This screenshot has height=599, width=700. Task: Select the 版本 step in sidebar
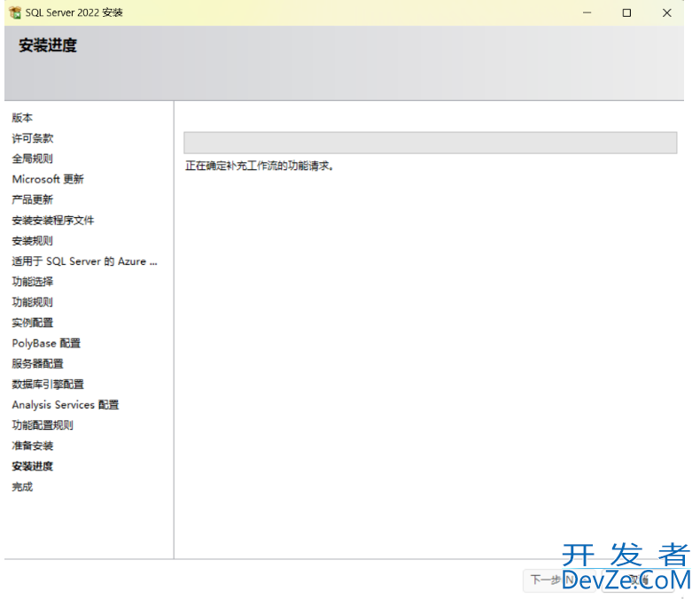pos(22,118)
